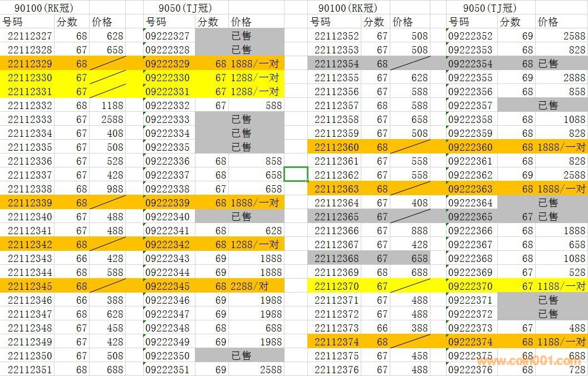Click the cell numbered 09222376

click(471, 369)
